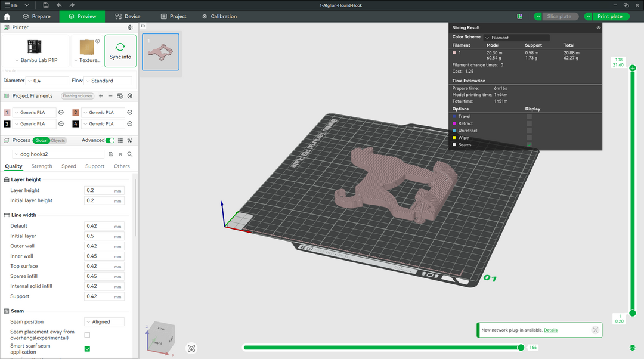The height and width of the screenshot is (359, 644).
Task: Click the AMS filament sync icon next to minus
Action: 120,97
